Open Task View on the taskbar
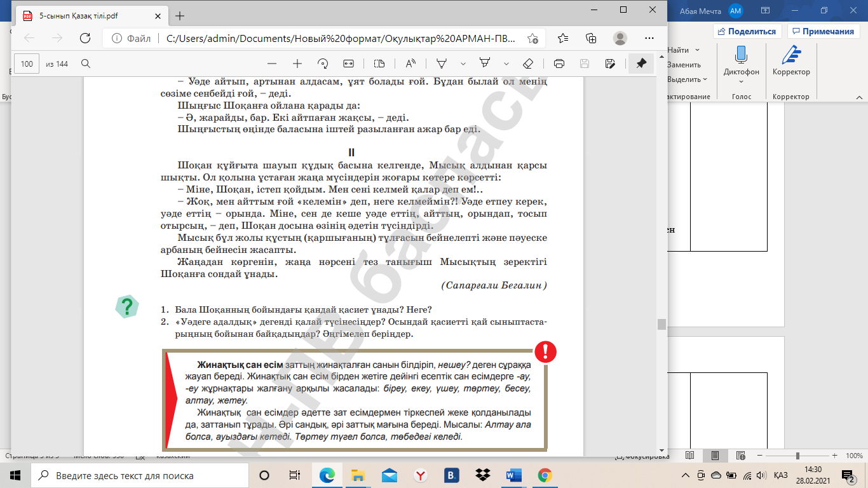The width and height of the screenshot is (868, 488). (295, 475)
